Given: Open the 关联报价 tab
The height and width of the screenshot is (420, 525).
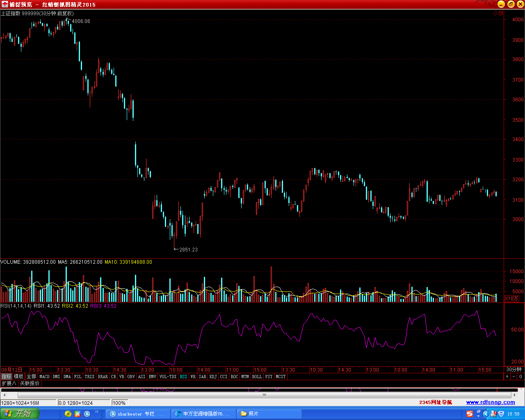Looking at the screenshot, I should [x=30, y=383].
